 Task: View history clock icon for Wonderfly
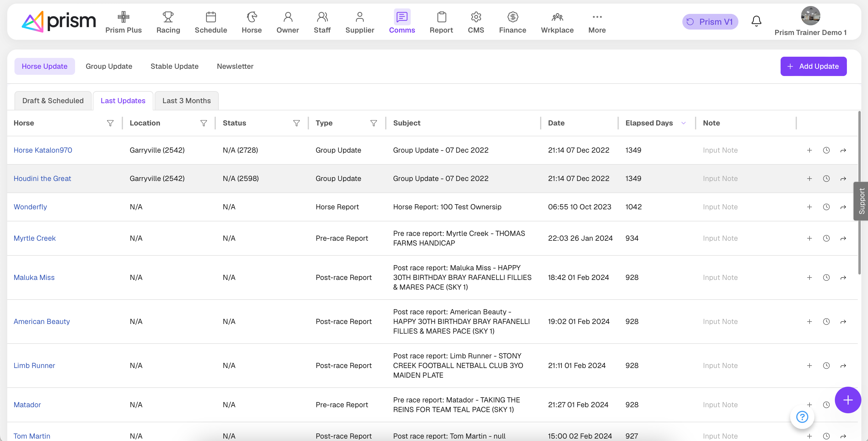coord(826,207)
